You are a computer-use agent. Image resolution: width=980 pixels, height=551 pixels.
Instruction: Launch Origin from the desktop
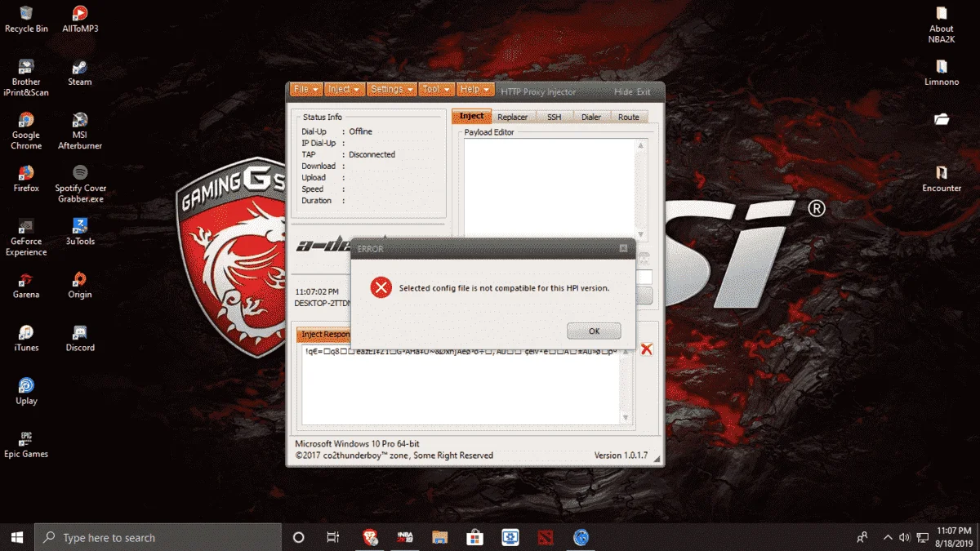click(x=80, y=284)
